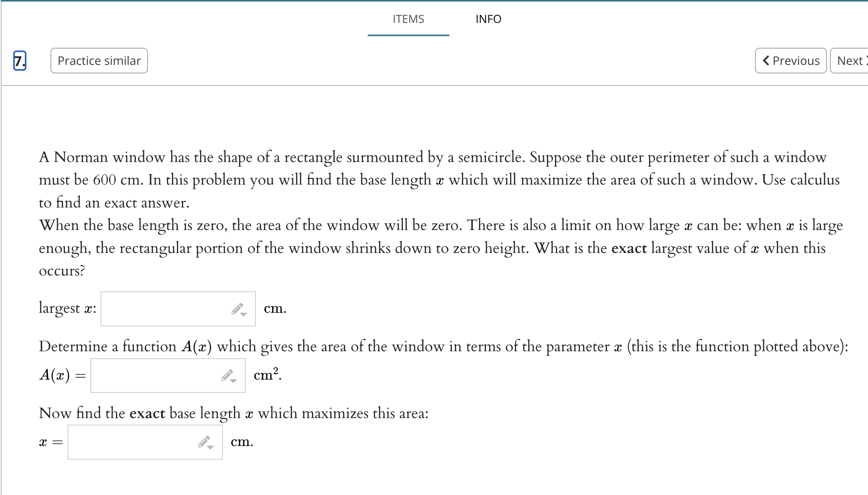Go to the previous problem
868x495 pixels.
[x=790, y=61]
